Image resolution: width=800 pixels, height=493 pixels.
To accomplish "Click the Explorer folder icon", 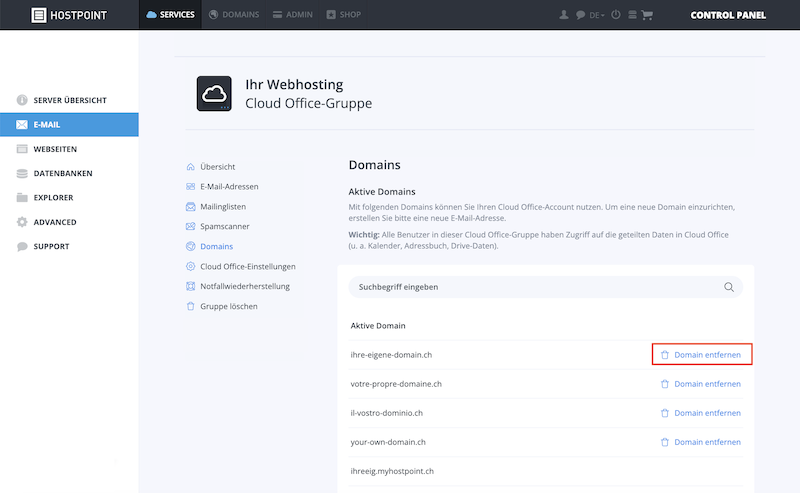I will tap(22, 198).
